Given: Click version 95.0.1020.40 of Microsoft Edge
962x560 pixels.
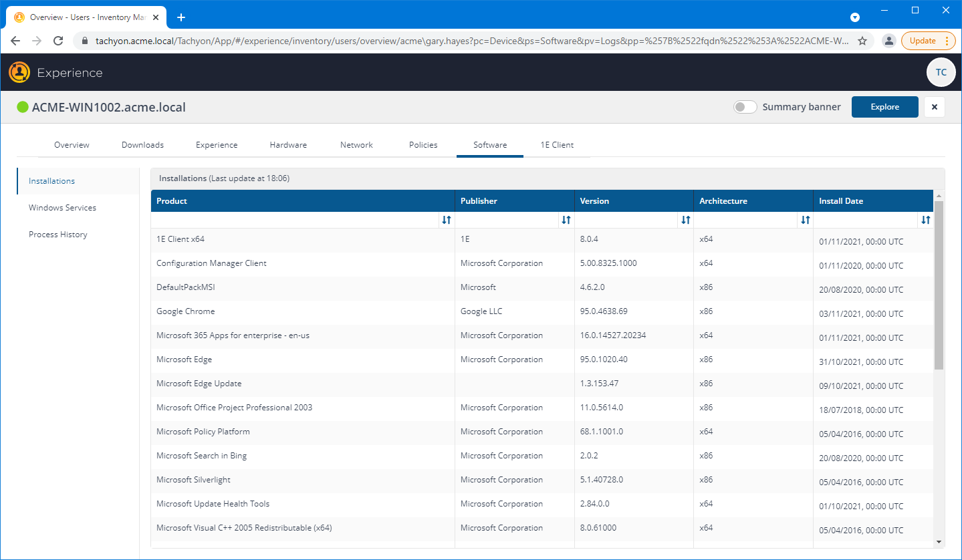Looking at the screenshot, I should pyautogui.click(x=604, y=360).
